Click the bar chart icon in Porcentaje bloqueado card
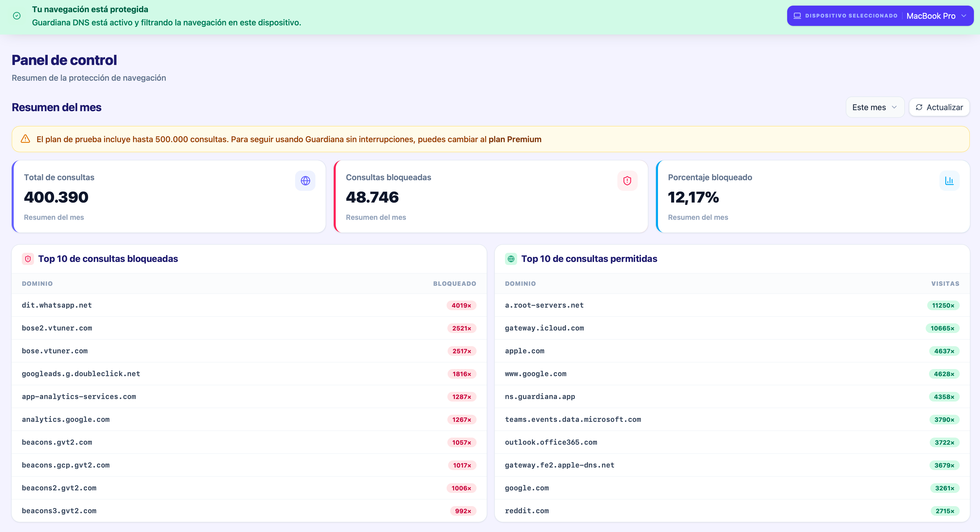The height and width of the screenshot is (532, 980). tap(949, 181)
